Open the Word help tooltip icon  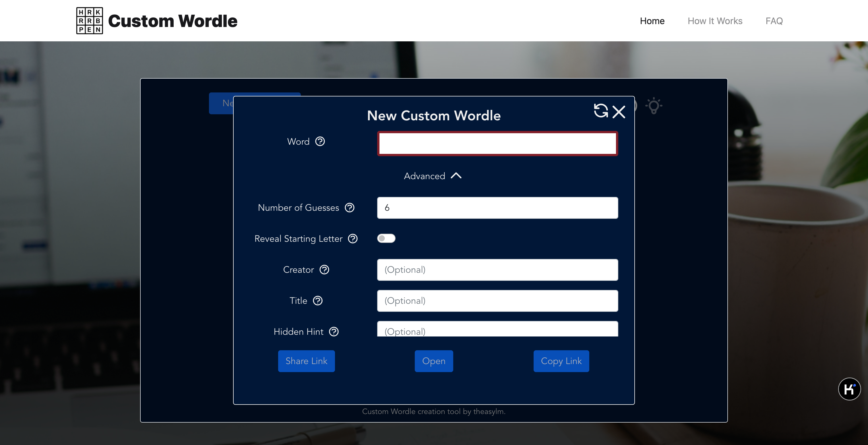click(x=320, y=142)
